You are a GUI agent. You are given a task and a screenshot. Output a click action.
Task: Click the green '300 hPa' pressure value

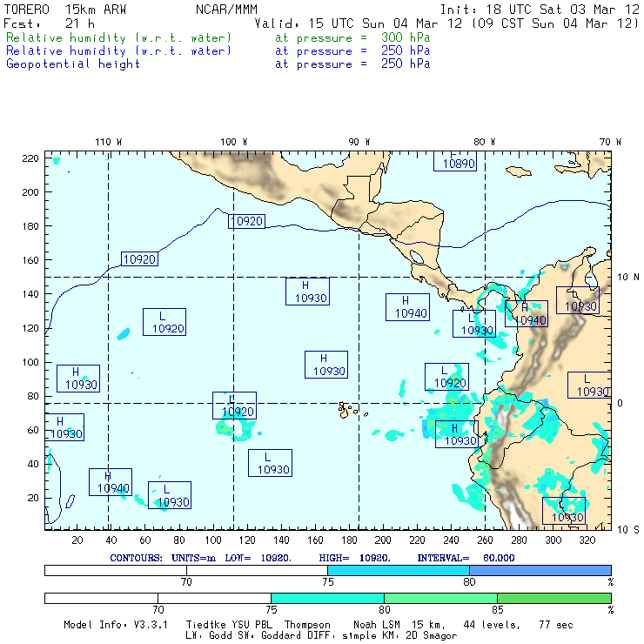[x=406, y=37]
